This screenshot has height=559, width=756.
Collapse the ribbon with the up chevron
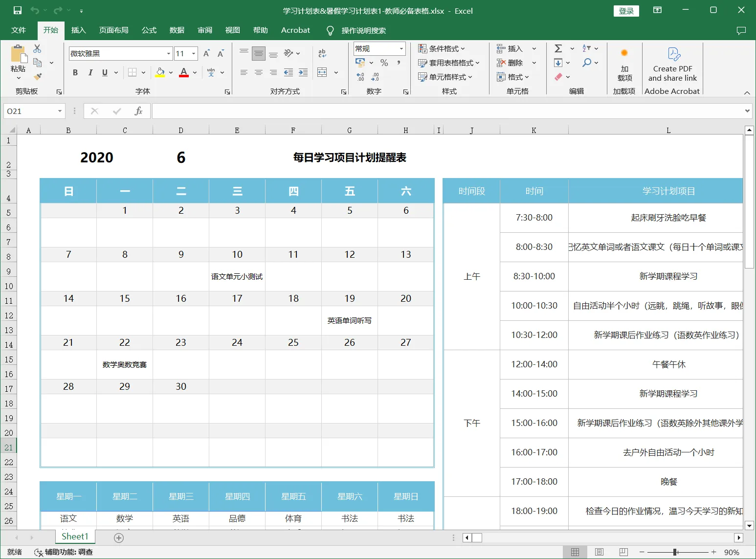[x=747, y=92]
